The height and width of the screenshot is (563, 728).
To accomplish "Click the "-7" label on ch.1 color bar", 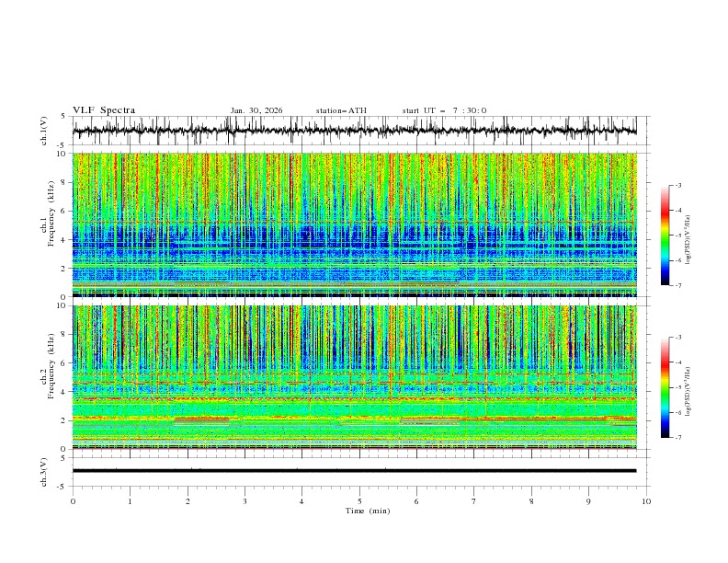I will pyautogui.click(x=677, y=285).
